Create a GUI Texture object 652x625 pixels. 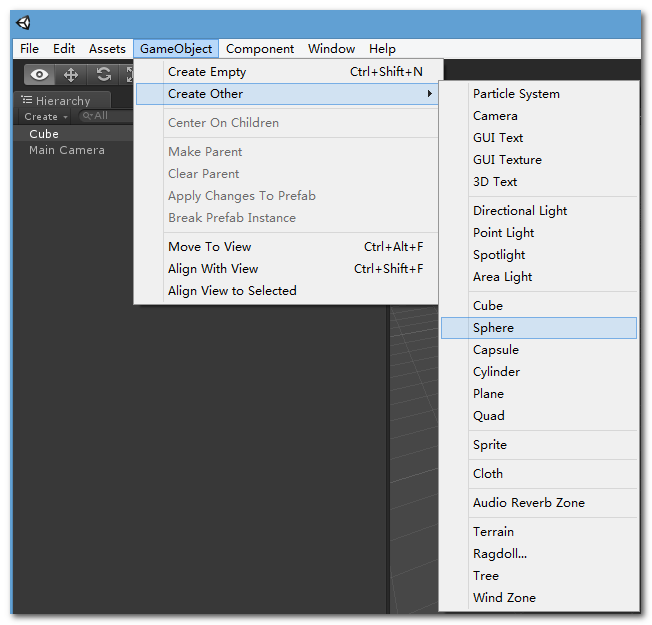[x=539, y=160]
